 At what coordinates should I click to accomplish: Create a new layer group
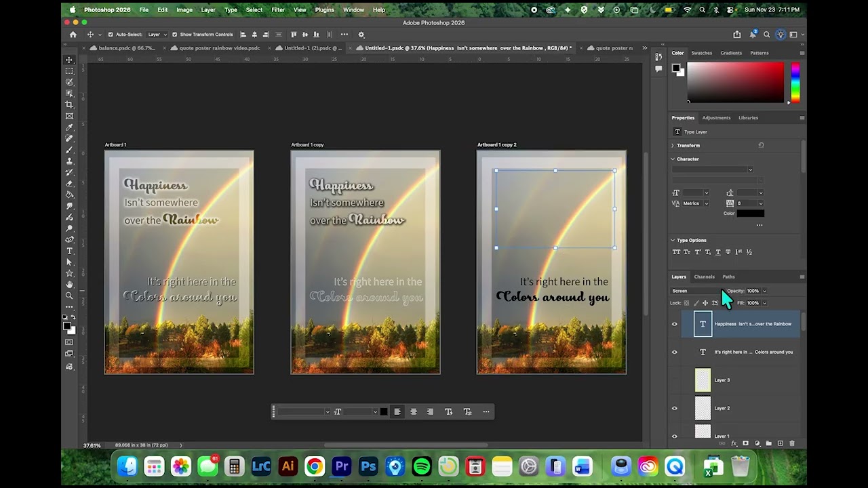768,443
